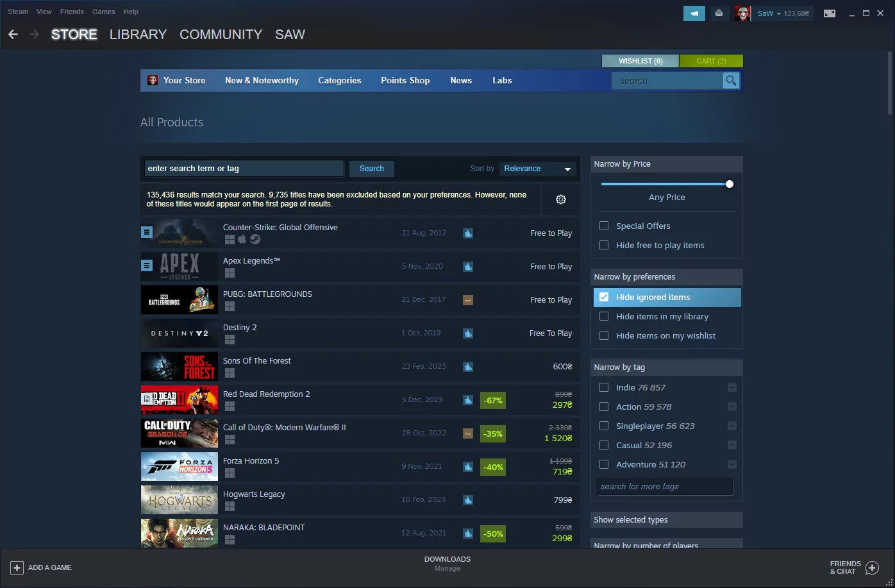This screenshot has height=588, width=895.
Task: Collapse the Narrow by Price section
Action: 666,164
